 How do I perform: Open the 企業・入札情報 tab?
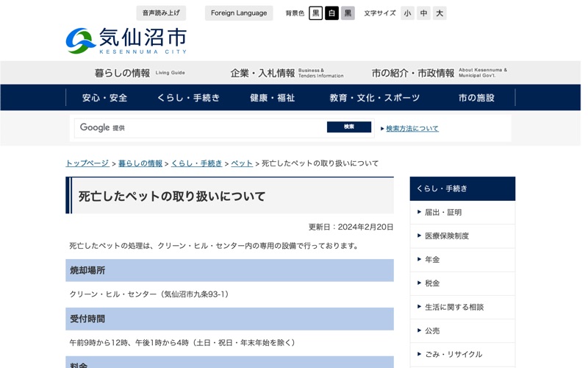tap(287, 73)
